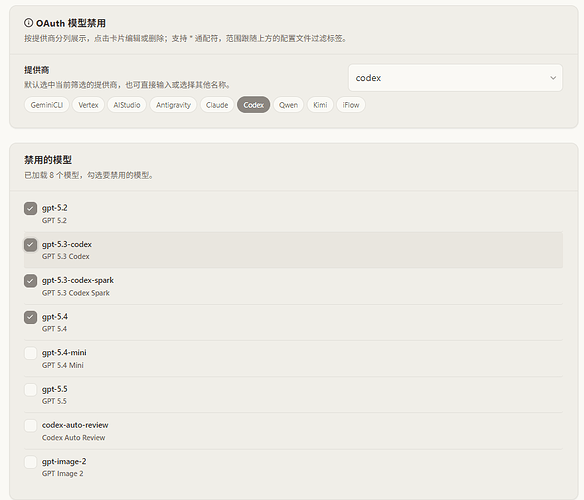The image size is (584, 500).
Task: Select the Kimi provider tag
Action: coord(320,105)
